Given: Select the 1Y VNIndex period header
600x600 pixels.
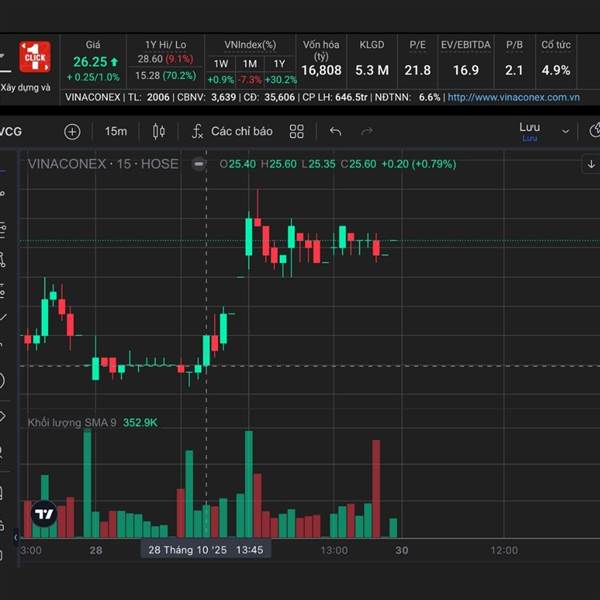Looking at the screenshot, I should coord(279,64).
